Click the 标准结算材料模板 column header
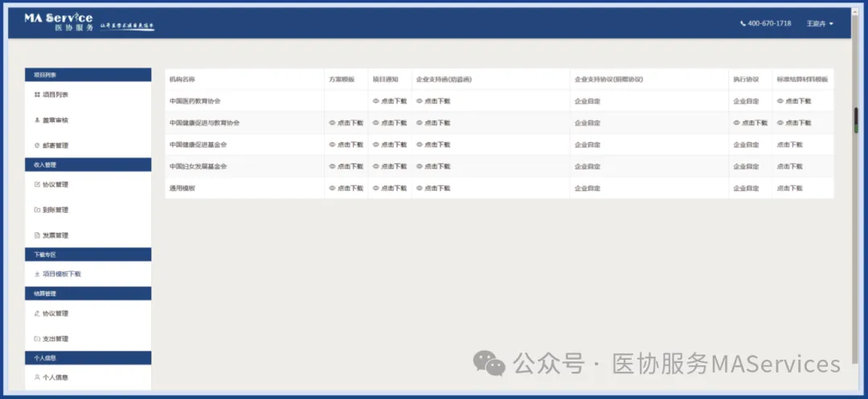This screenshot has width=868, height=399. point(803,79)
